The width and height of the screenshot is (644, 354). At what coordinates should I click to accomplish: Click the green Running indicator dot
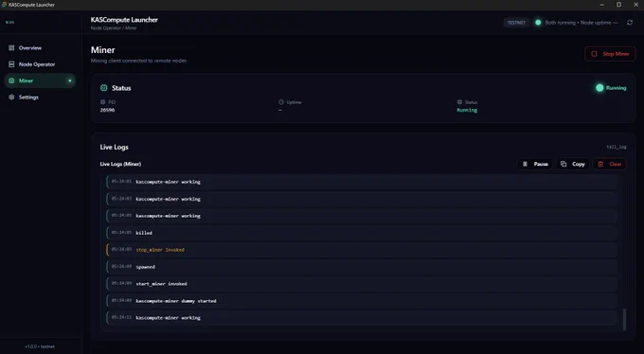point(599,88)
